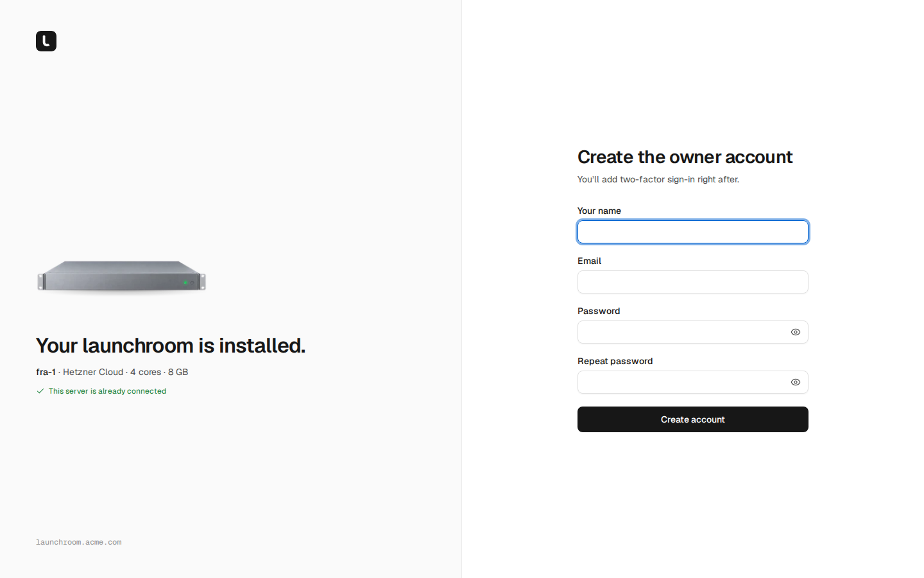Click the green checkmark connected icon
The image size is (924, 578).
coord(40,391)
